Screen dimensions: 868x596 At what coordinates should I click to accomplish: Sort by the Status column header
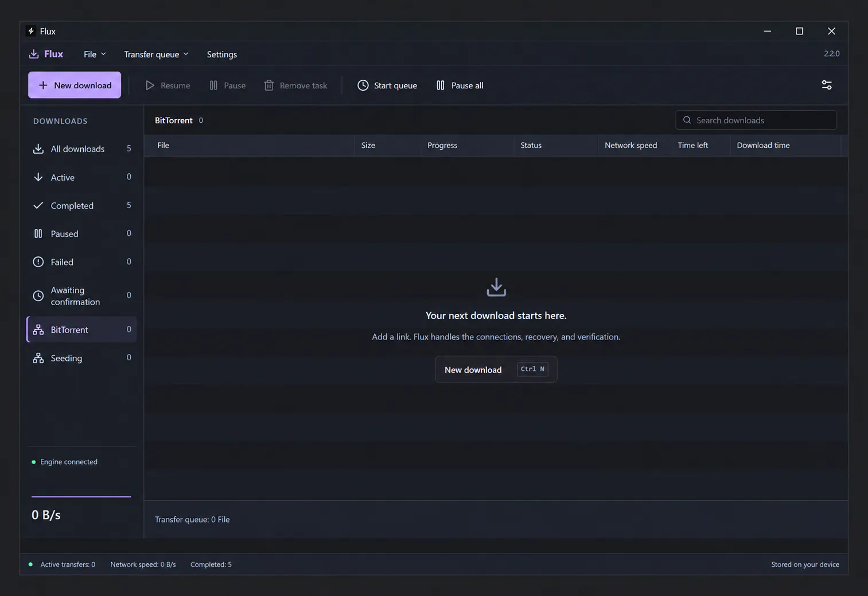(555, 145)
